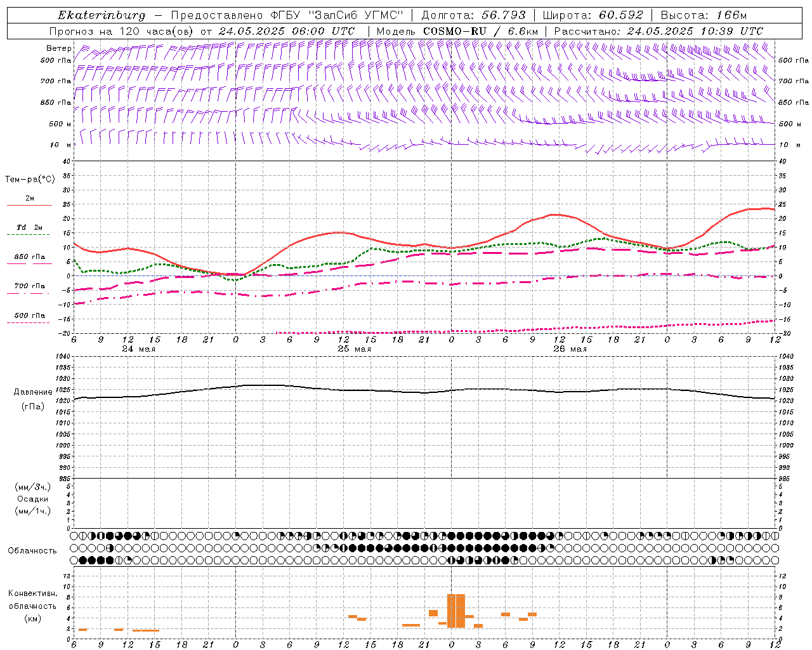Image resolution: width=812 pixels, height=650 pixels.
Task: Click the "25 мая" date label
Action: 355,349
